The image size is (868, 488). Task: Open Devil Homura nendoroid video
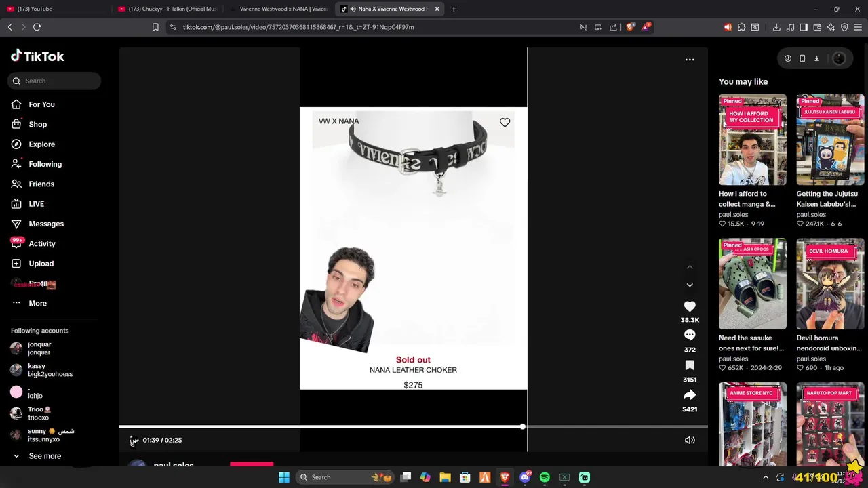[x=830, y=283]
